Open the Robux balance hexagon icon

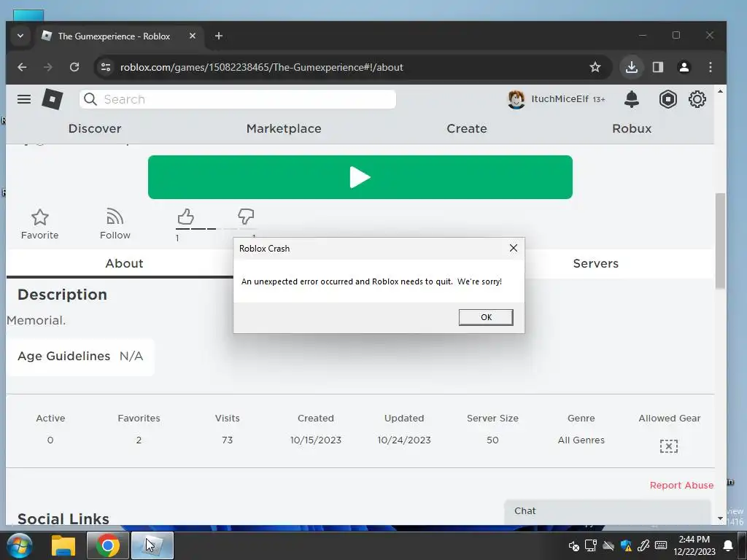coord(668,99)
